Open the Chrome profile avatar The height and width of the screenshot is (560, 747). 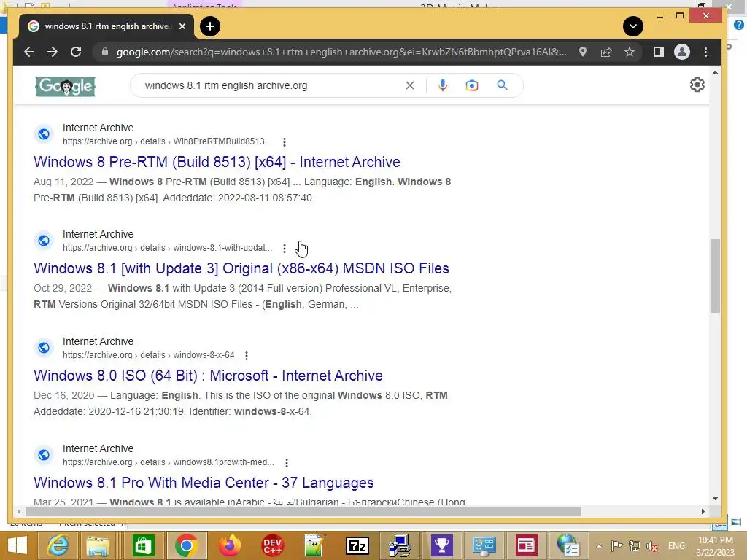click(x=682, y=52)
